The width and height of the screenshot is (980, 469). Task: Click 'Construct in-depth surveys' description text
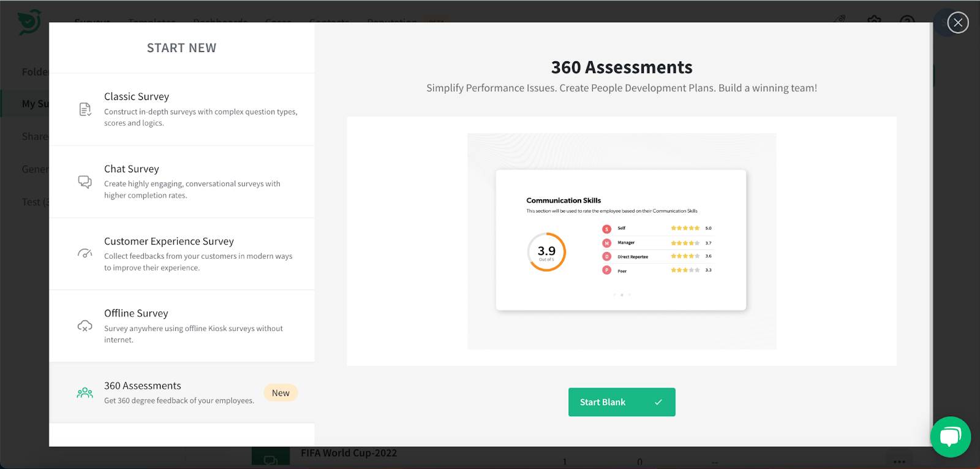[201, 118]
